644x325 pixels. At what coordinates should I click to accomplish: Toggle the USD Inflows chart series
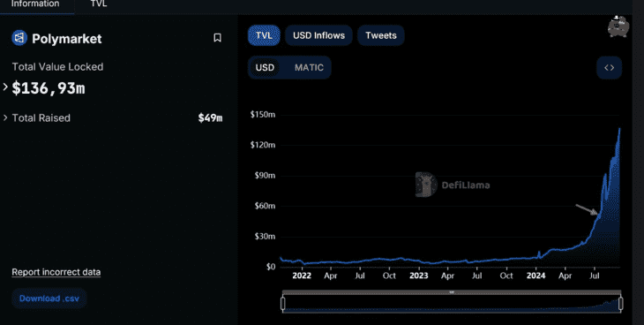pos(318,35)
